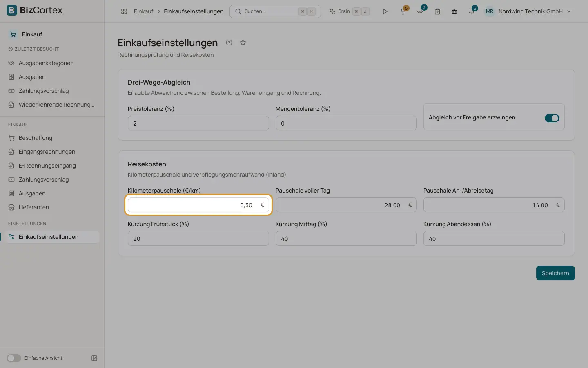Image resolution: width=588 pixels, height=368 pixels.
Task: Open the apps grid icon beside Einkauf breadcrumb
Action: [x=124, y=11]
